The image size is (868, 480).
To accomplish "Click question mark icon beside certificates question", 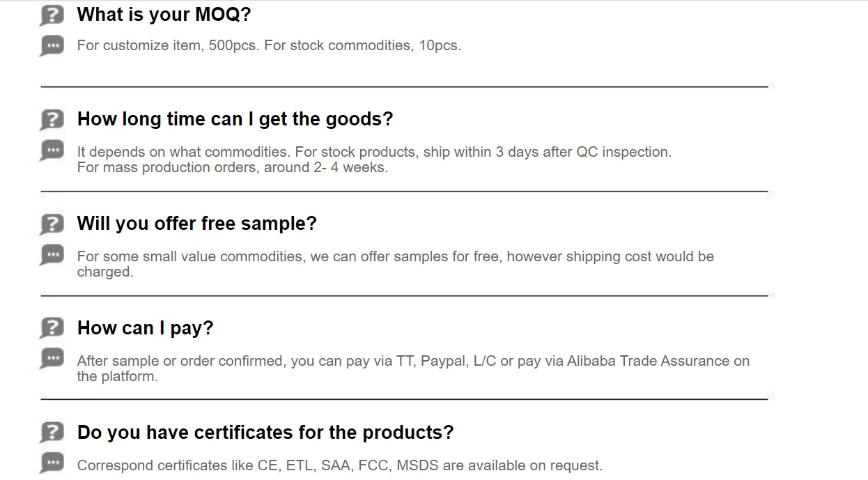I will [x=52, y=433].
